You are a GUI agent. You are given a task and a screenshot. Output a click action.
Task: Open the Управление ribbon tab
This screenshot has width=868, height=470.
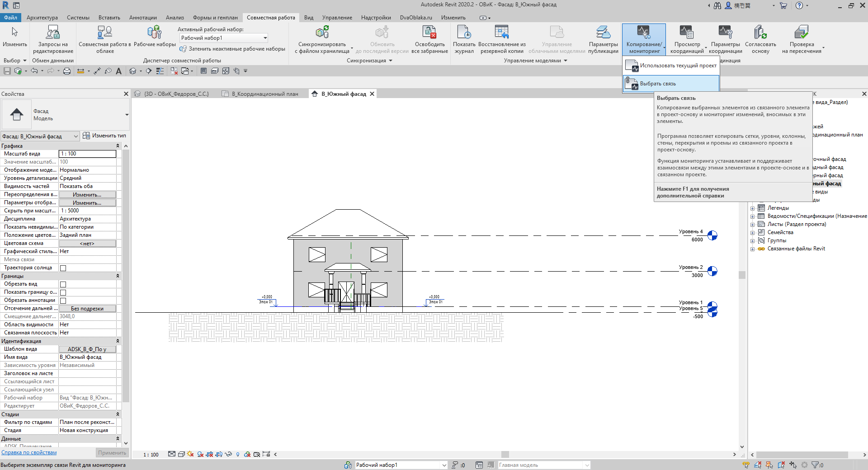(337, 18)
